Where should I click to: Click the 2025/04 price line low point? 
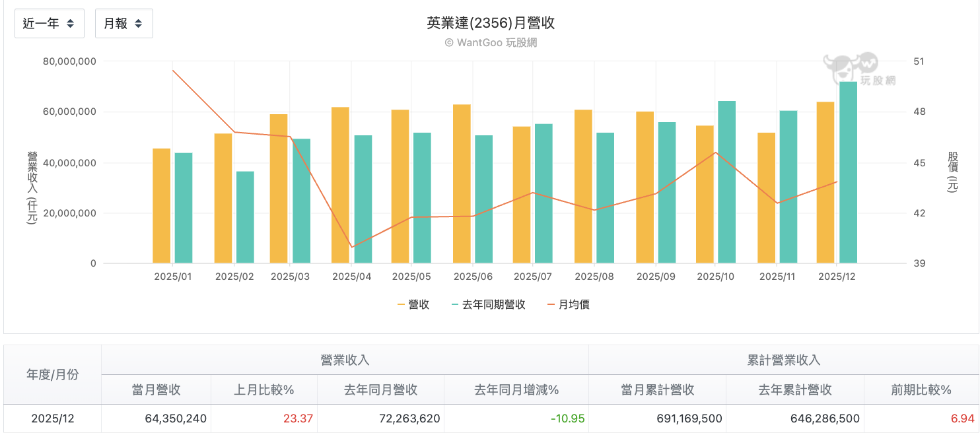coord(351,248)
